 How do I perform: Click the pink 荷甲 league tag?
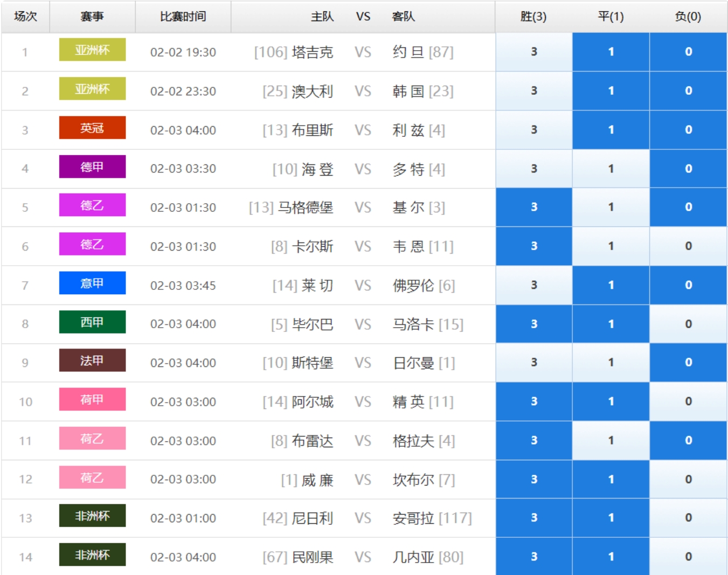point(92,399)
